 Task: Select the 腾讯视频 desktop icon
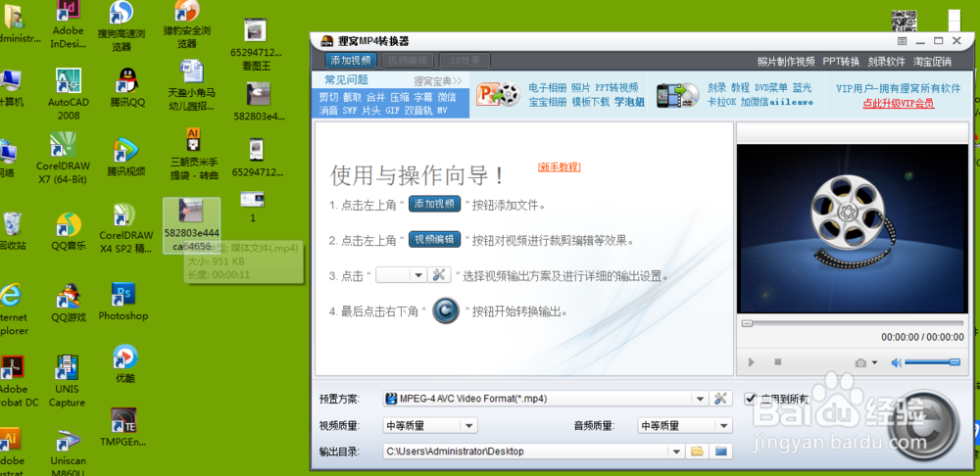[126, 158]
